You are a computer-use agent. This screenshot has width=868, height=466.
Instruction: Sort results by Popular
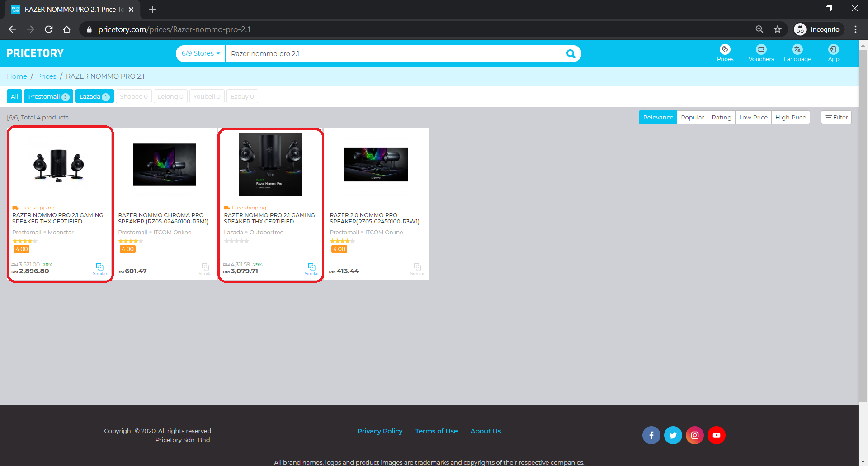(x=692, y=117)
